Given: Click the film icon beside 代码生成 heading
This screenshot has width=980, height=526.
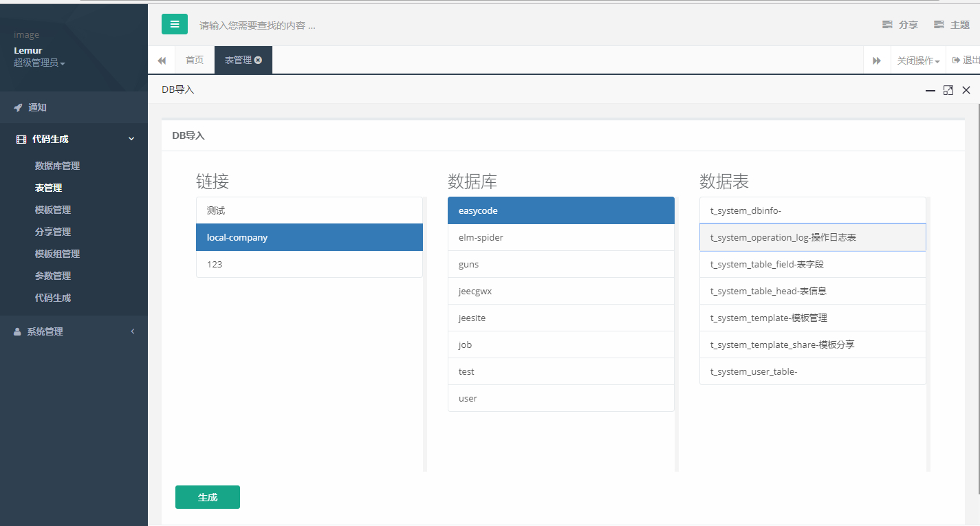Looking at the screenshot, I should (21, 139).
